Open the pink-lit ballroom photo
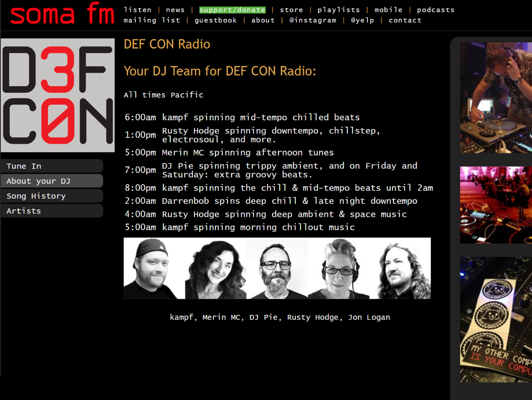 496,205
